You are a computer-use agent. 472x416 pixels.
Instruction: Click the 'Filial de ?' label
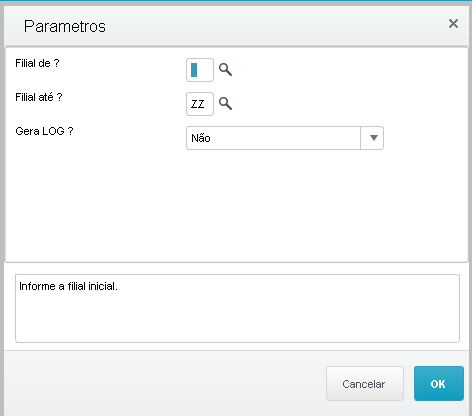click(x=37, y=63)
